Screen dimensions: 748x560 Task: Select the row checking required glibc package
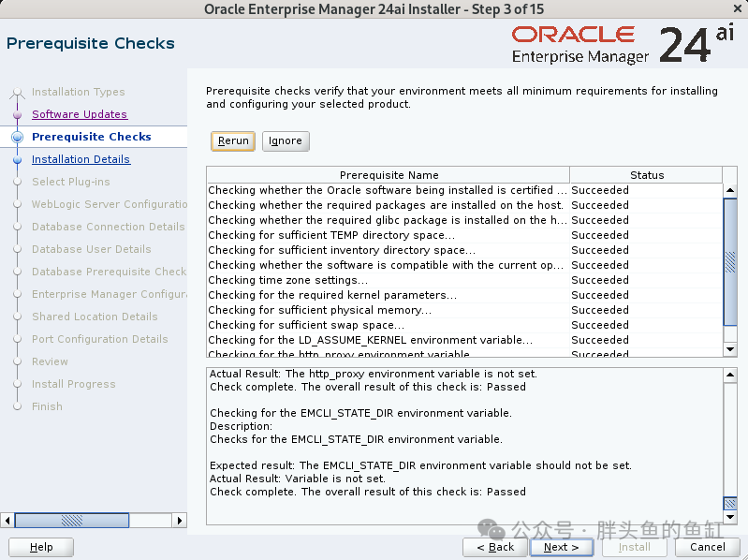coord(464,220)
